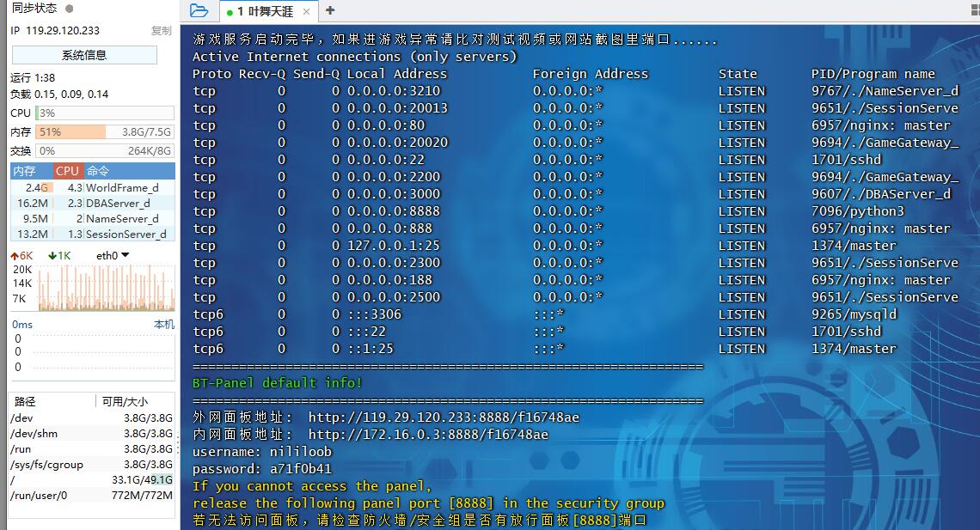980x530 pixels.
Task: Click '9767/./NameServer_d' in terminal
Action: [885, 91]
